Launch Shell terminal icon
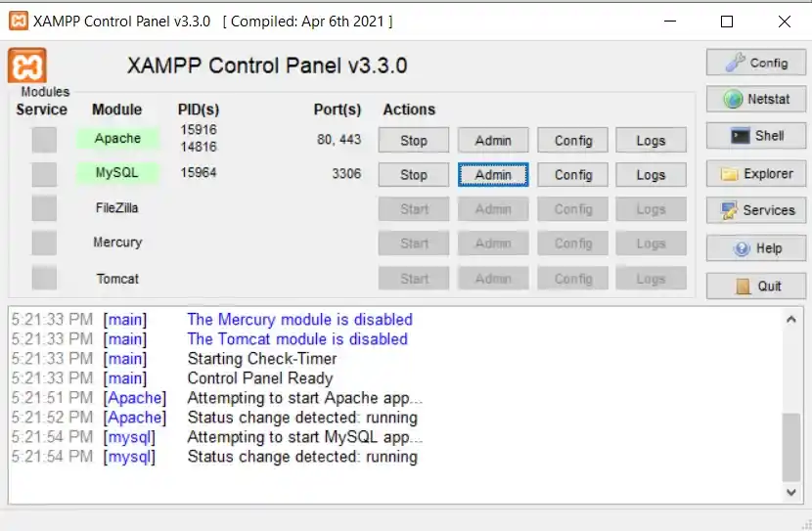The height and width of the screenshot is (531, 812). 755,136
